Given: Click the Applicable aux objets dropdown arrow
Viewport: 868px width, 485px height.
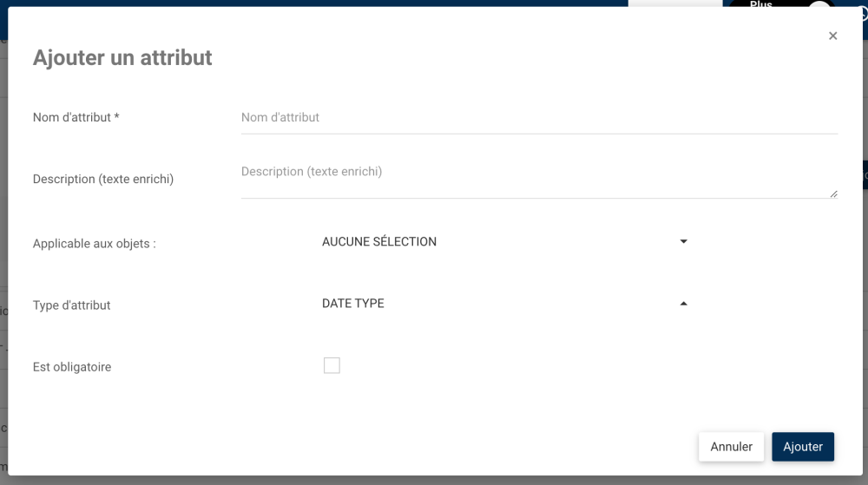Looking at the screenshot, I should tap(683, 242).
